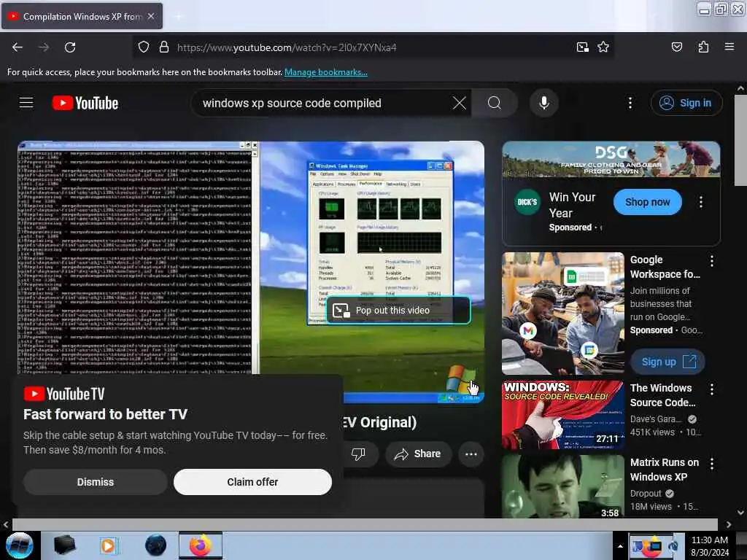Click Sign up for Google Workspace
This screenshot has height=560, width=747.
point(668,362)
